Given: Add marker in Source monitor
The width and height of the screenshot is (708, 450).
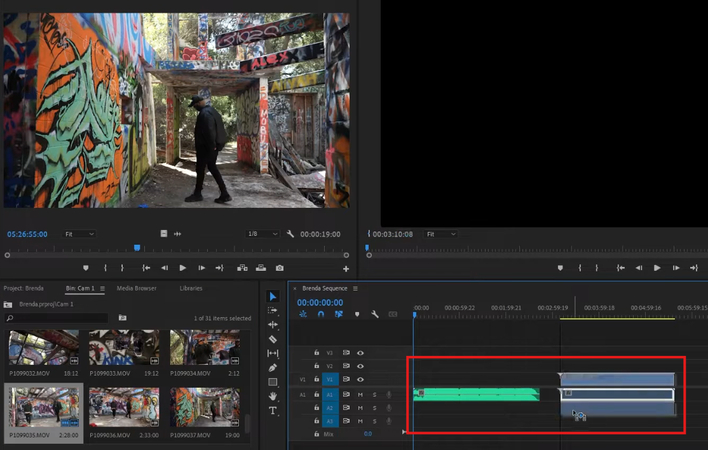Looking at the screenshot, I should 86,268.
